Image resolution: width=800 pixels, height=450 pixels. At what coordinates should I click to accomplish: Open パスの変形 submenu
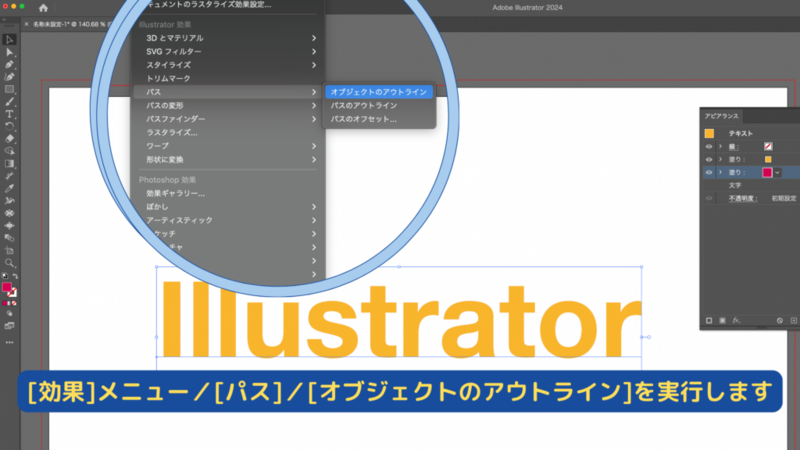point(228,106)
